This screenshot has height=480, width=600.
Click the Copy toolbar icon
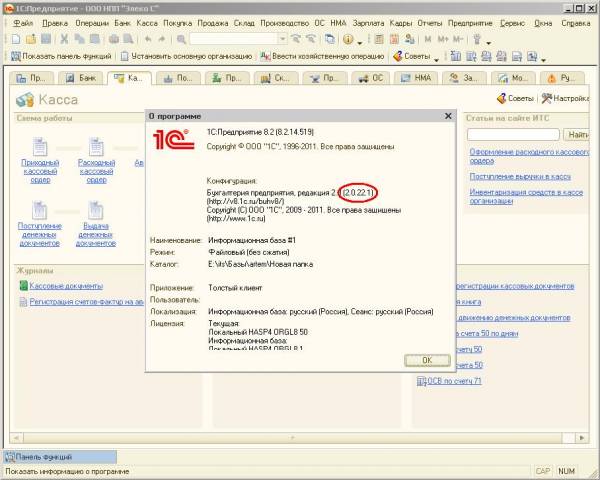80,39
